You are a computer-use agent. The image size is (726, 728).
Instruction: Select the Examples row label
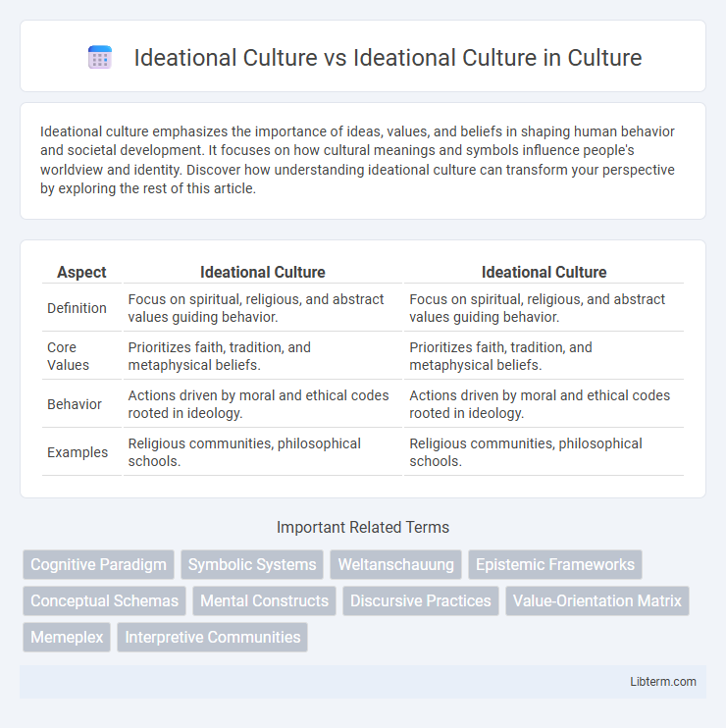tap(78, 452)
